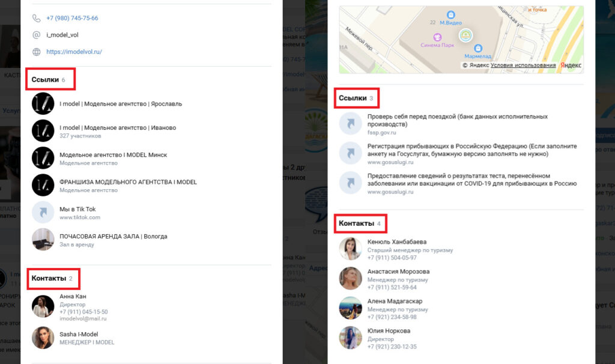Click the fssp.gov.ru link arrow icon
This screenshot has width=615, height=364.
click(x=350, y=124)
